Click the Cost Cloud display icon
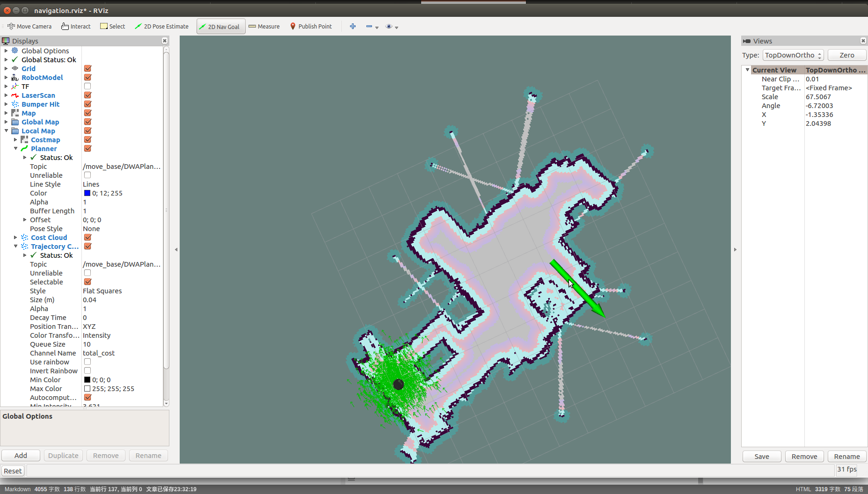Screen dimensions: 868x494 24,237
